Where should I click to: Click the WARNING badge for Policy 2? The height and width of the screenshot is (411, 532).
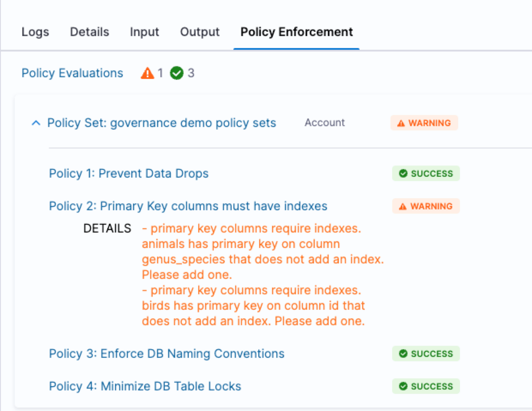(x=426, y=206)
